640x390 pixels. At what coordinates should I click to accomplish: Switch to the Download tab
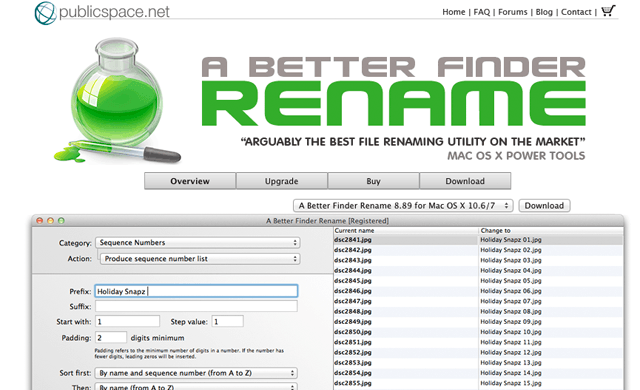tap(465, 181)
